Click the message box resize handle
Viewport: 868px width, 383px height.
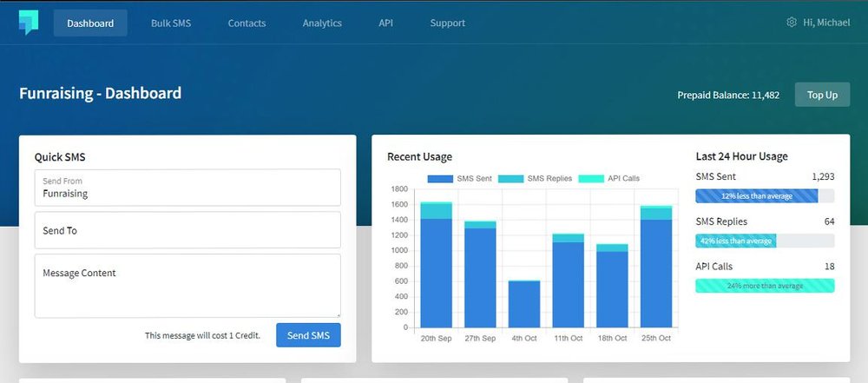[339, 315]
